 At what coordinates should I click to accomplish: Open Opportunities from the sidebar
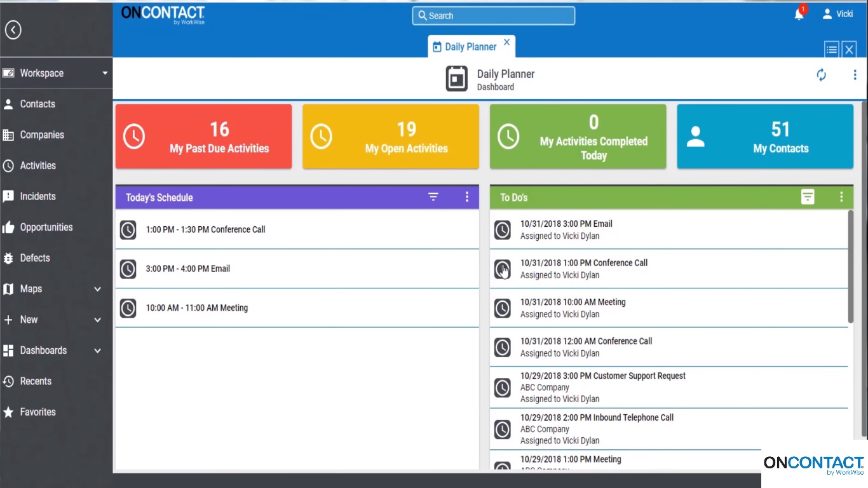48,227
